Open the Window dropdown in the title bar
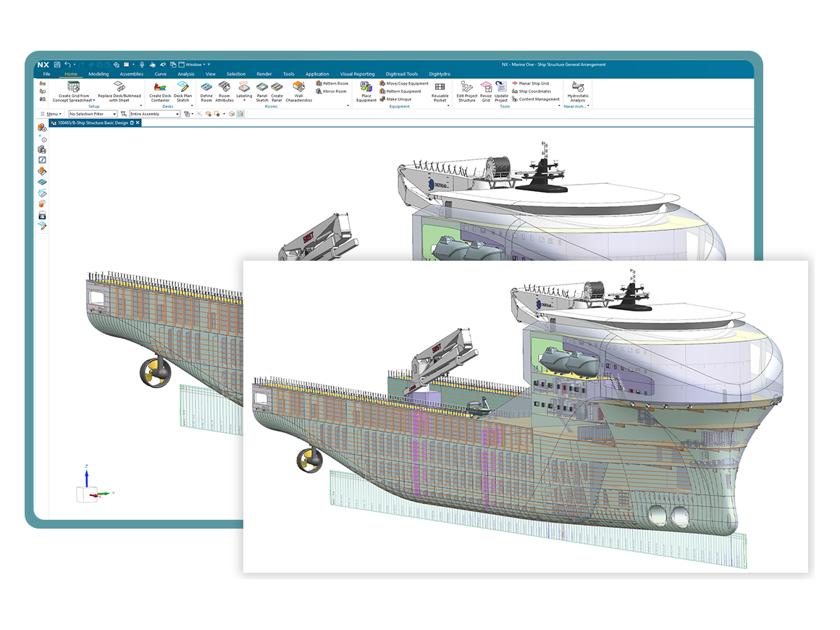840x630 pixels. click(x=195, y=64)
